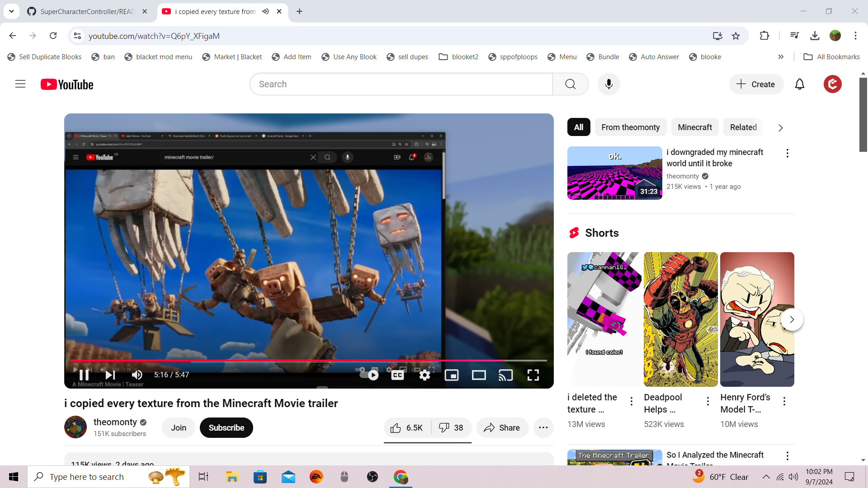
Task: Enter fullscreen mode on the video
Action: [x=533, y=375]
